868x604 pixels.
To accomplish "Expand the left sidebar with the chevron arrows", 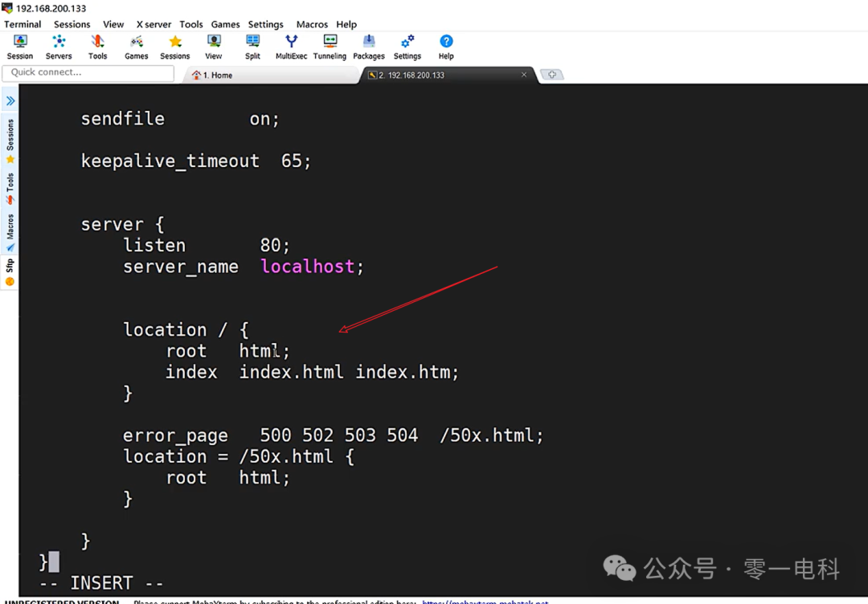I will [10, 100].
